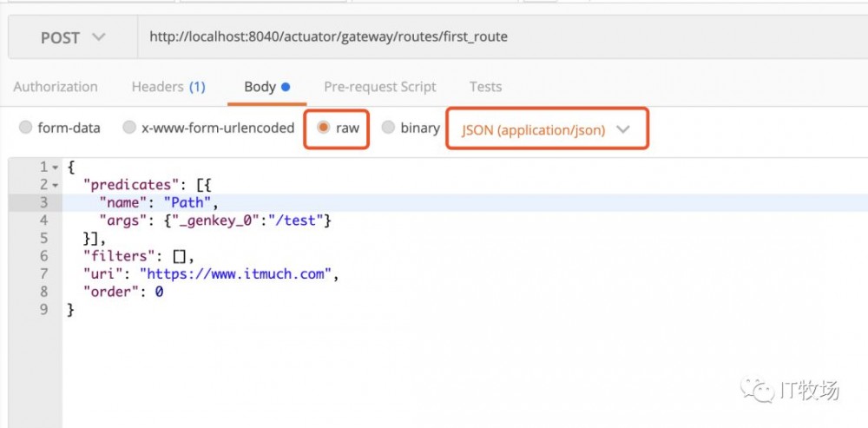Select the raw body radio button
The height and width of the screenshot is (428, 868).
(x=324, y=128)
